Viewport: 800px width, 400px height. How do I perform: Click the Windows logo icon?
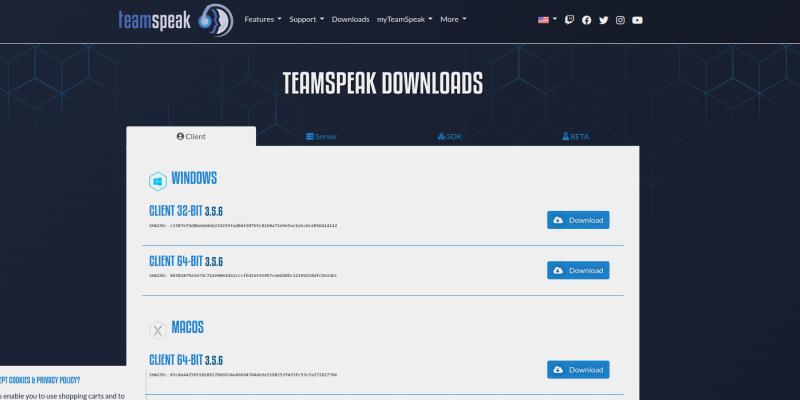(x=157, y=181)
